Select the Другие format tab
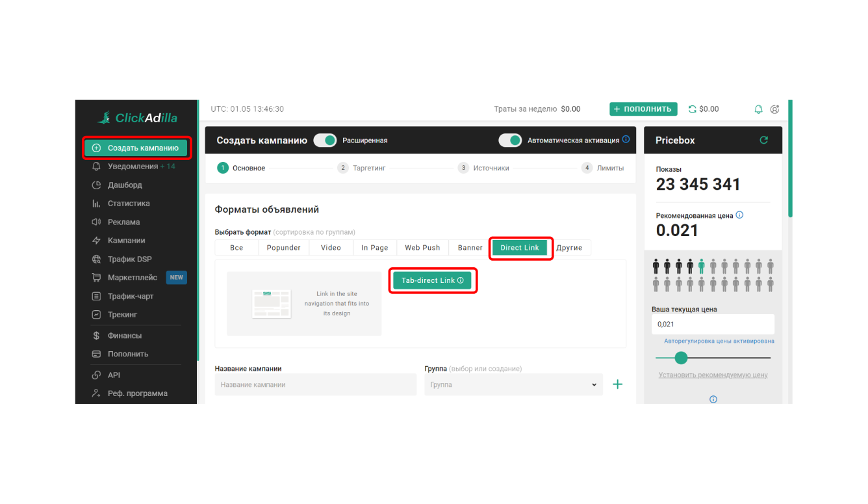This screenshot has height=504, width=868. pyautogui.click(x=569, y=248)
